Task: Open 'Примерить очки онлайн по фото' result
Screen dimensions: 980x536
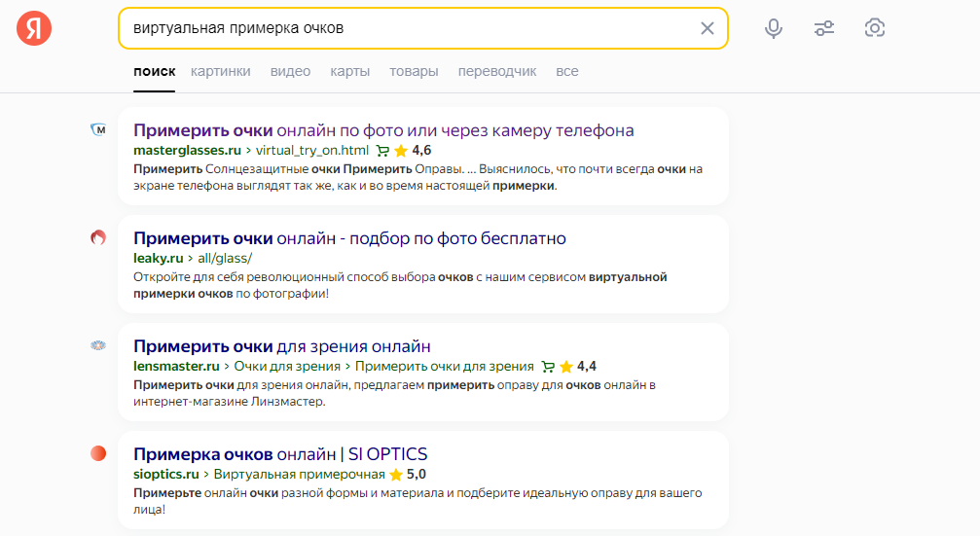Action: coord(383,130)
